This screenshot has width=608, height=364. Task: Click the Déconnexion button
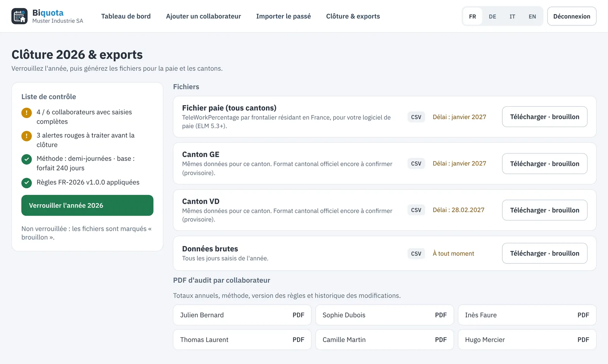click(x=572, y=16)
